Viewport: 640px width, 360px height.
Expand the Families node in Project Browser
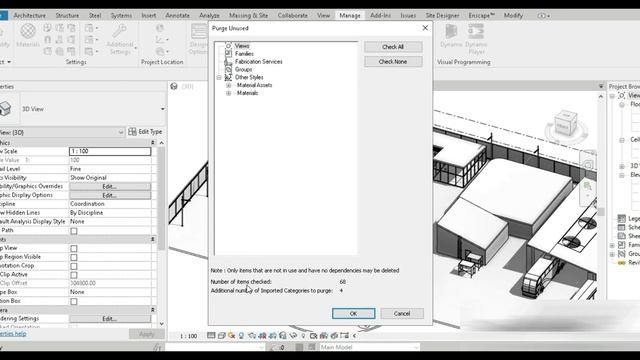click(612, 245)
